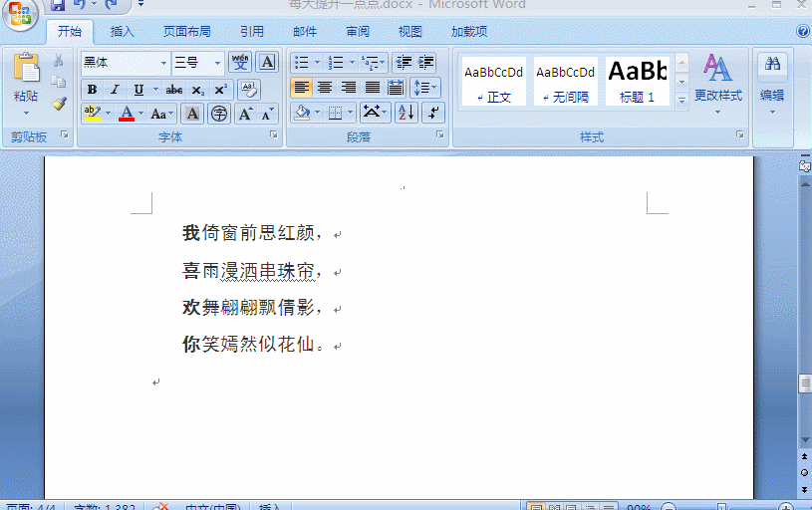Image resolution: width=812 pixels, height=510 pixels.
Task: Open the phonetic guide (wén) tool
Action: coord(240,63)
